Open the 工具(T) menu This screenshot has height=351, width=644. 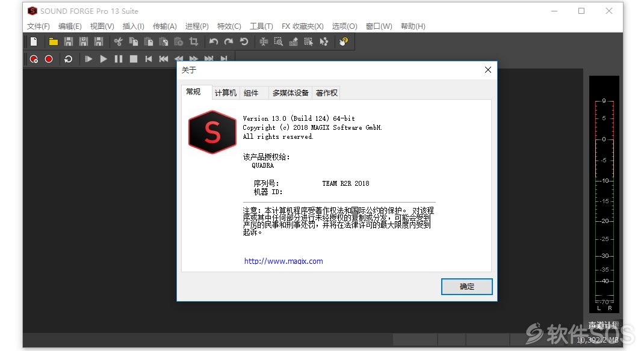click(x=261, y=26)
